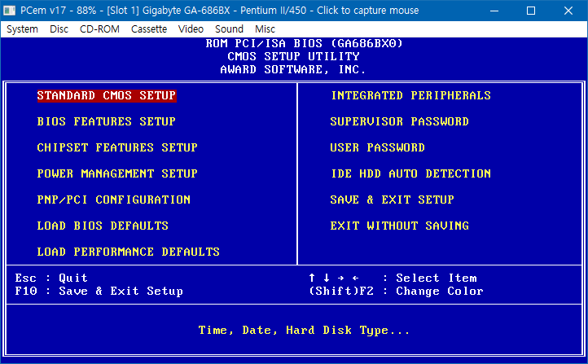The width and height of the screenshot is (588, 364).
Task: Select SUPERVISOR PASSWORD entry
Action: pos(399,121)
